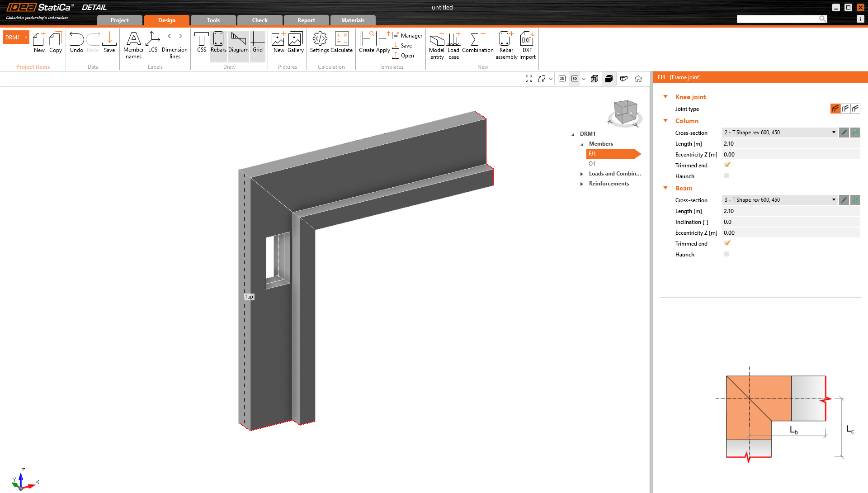The image size is (868, 493).
Task: Click the home view icon
Action: [x=638, y=79]
